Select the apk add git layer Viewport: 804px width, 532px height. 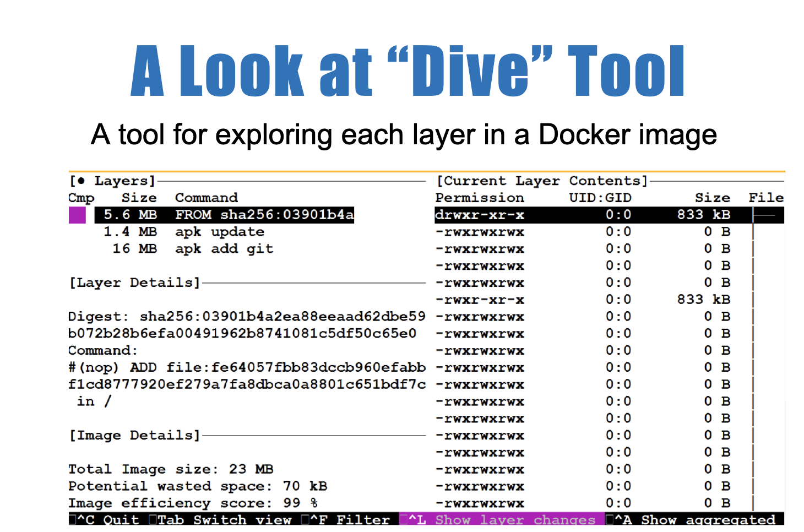coord(193,249)
